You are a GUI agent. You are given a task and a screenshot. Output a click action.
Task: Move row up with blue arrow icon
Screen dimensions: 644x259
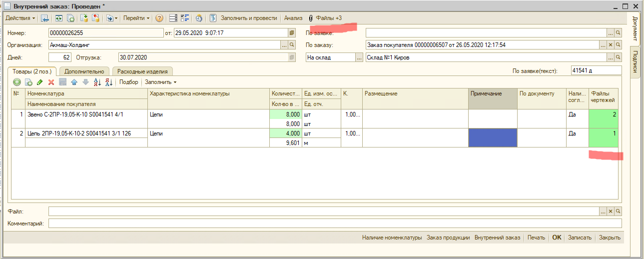point(74,82)
